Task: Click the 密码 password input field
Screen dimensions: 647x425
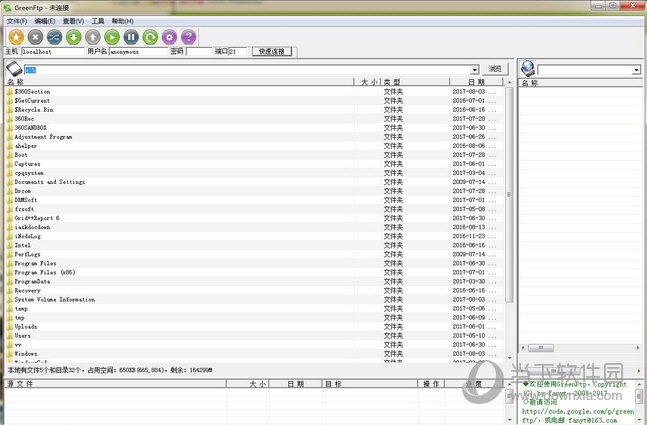Action: (x=199, y=51)
